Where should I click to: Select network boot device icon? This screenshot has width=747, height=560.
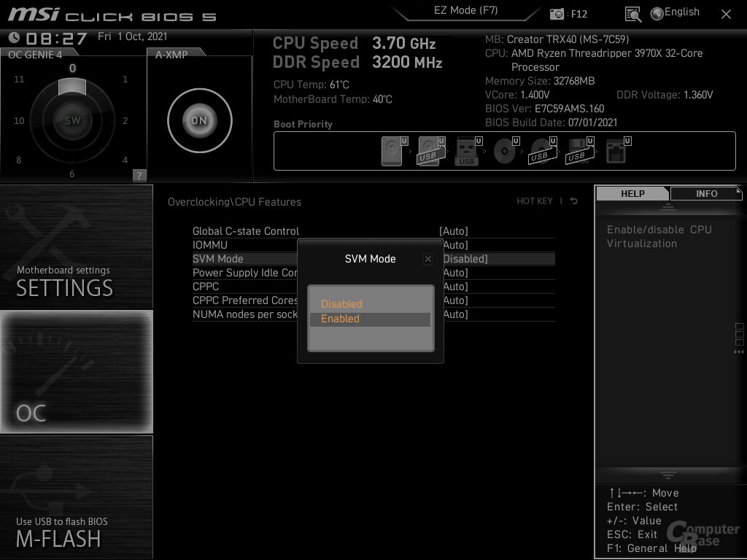click(618, 151)
